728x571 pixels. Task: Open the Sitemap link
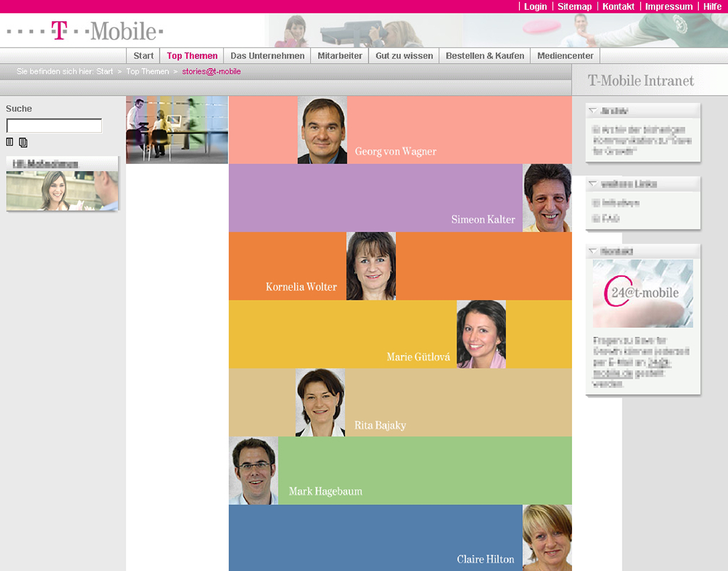pyautogui.click(x=575, y=7)
